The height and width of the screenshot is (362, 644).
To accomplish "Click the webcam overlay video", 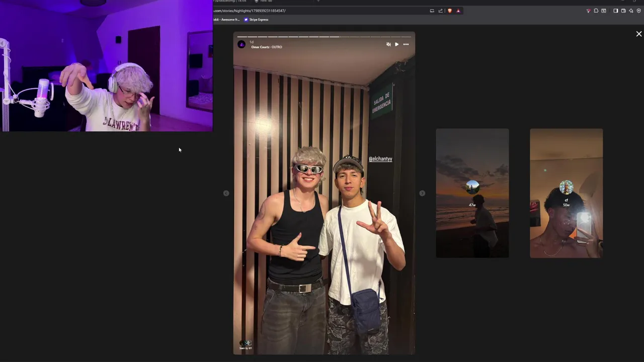I will (106, 65).
